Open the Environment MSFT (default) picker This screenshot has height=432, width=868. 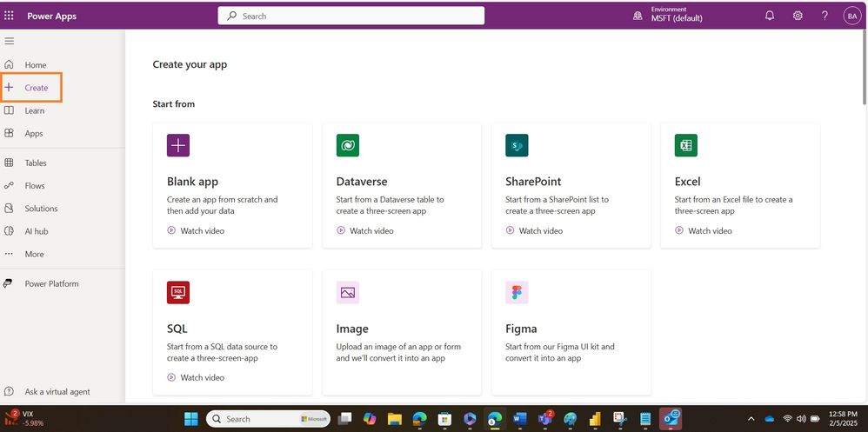[668, 15]
